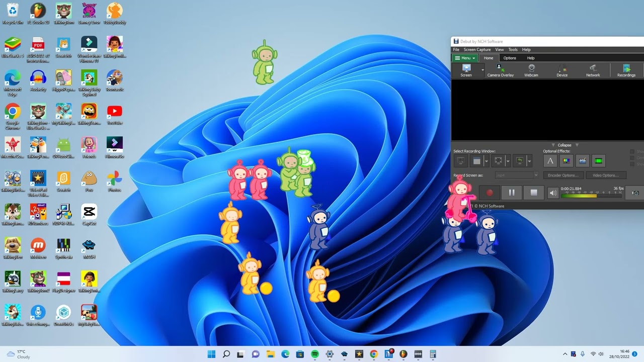
Task: Select the region-selection recording icon
Action: pyautogui.click(x=498, y=161)
